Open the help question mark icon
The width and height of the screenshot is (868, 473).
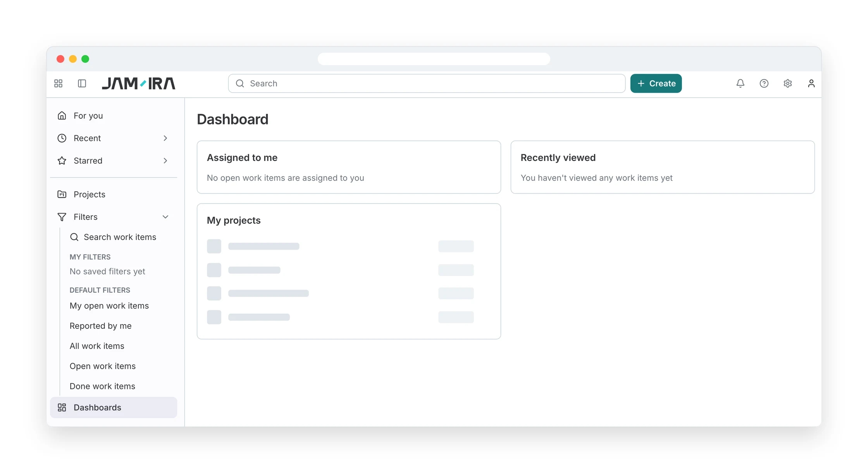coord(764,83)
